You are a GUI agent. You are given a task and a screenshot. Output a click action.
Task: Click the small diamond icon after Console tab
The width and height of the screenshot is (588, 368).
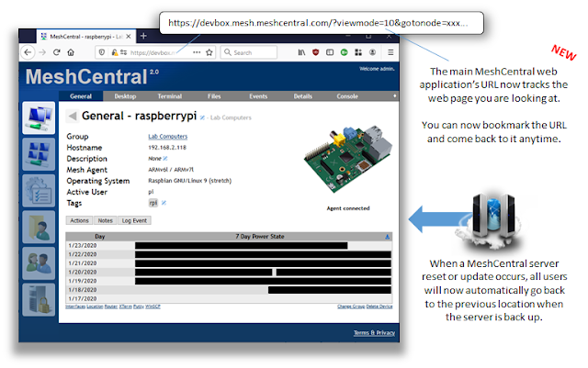394,96
